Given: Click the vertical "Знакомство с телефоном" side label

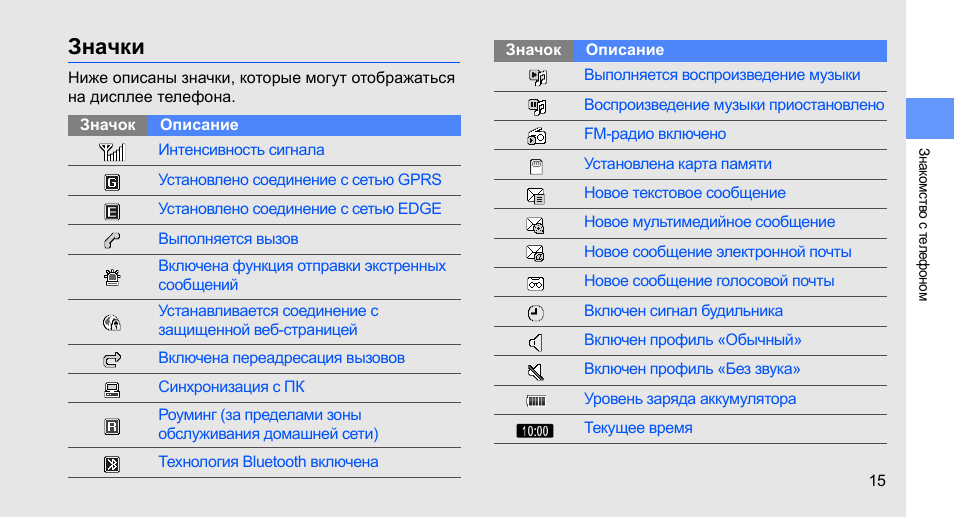Looking at the screenshot, I should (923, 225).
